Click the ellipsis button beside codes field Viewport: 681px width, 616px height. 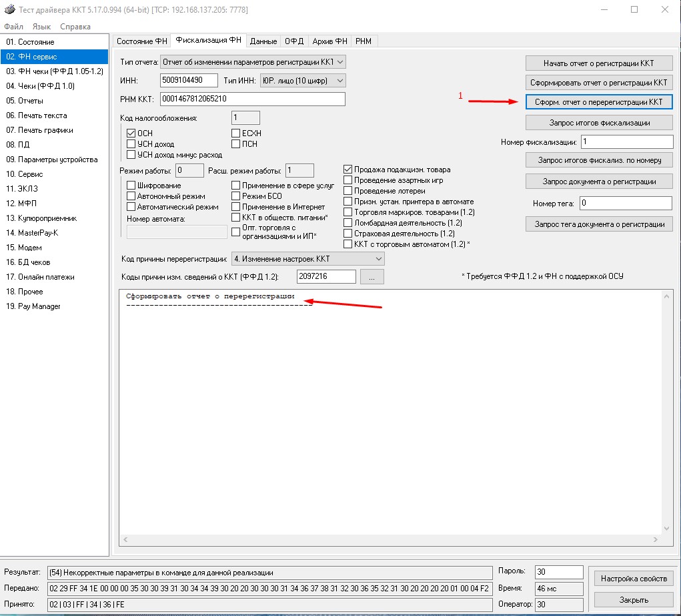[372, 276]
